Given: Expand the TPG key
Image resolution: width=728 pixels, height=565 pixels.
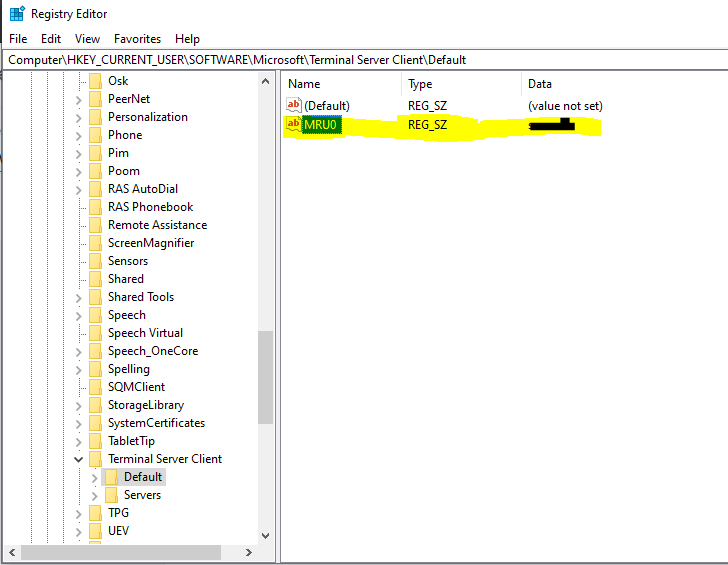Looking at the screenshot, I should point(78,514).
